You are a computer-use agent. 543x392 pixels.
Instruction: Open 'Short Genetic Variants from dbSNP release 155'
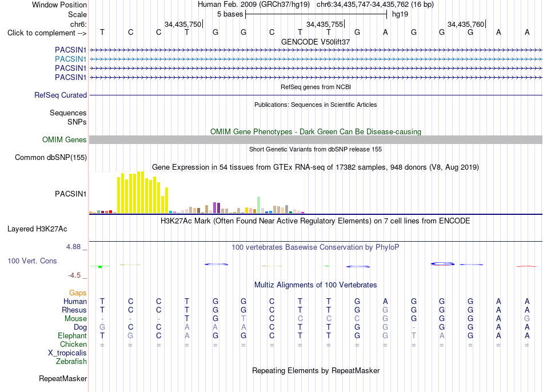(316, 149)
